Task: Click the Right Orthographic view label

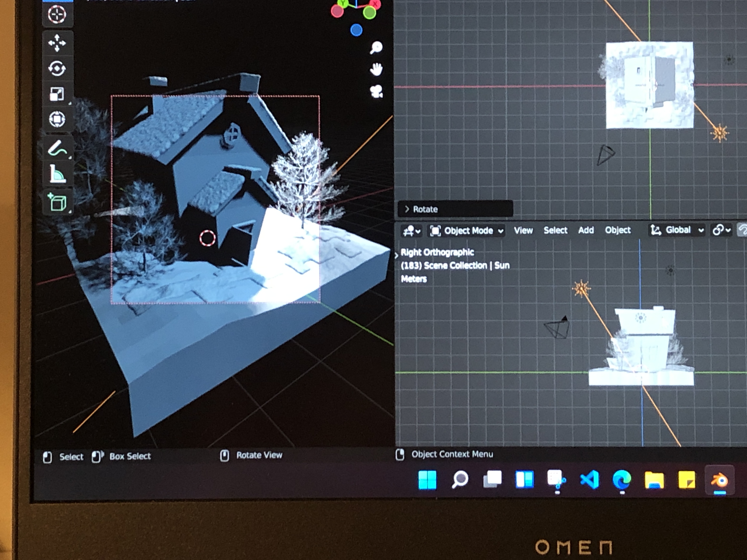Action: point(437,252)
